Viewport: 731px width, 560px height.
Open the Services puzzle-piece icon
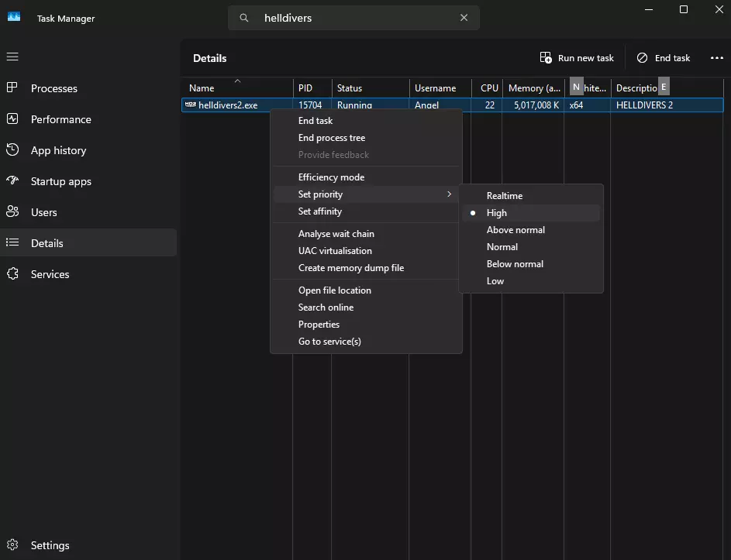tap(12, 274)
